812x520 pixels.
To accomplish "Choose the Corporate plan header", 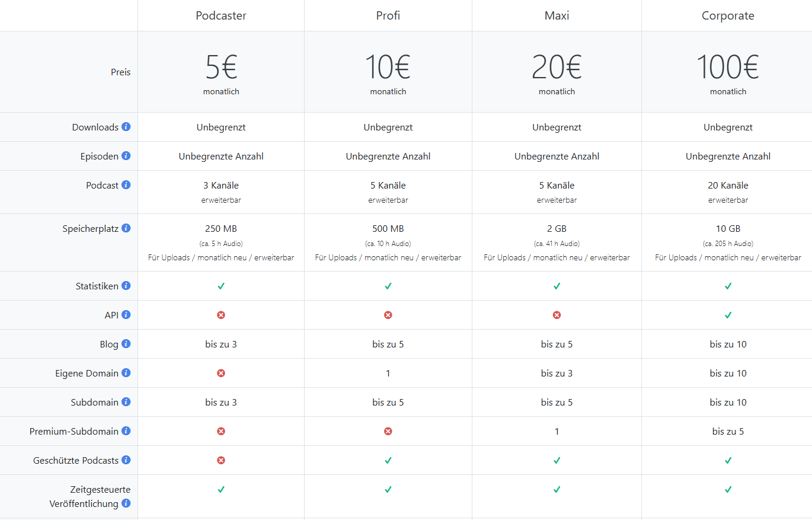I will click(728, 15).
